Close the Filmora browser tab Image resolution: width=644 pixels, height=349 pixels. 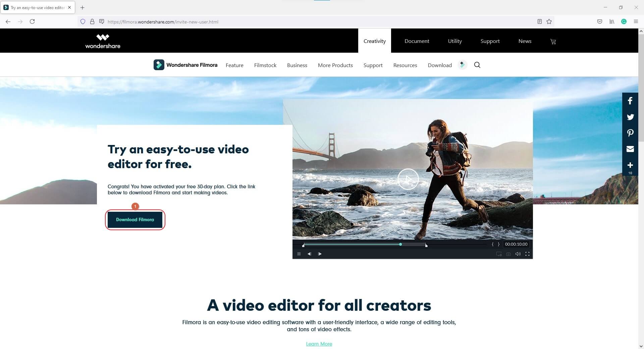click(x=69, y=7)
